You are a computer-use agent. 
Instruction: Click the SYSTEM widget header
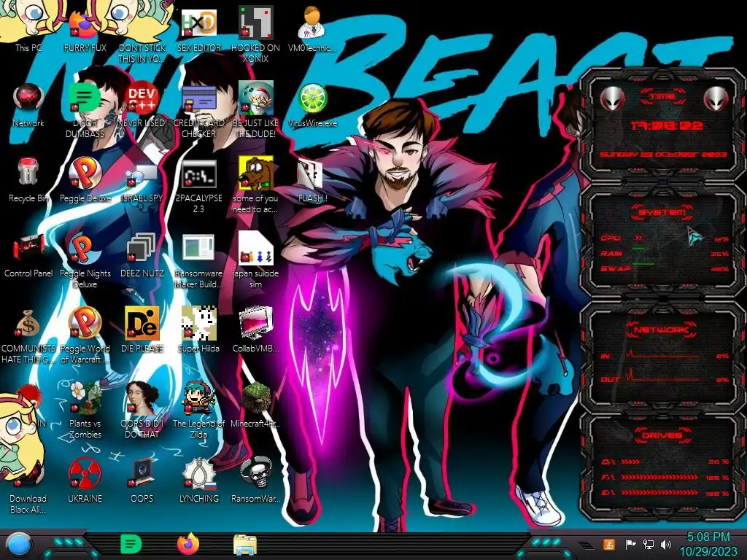coord(662,212)
